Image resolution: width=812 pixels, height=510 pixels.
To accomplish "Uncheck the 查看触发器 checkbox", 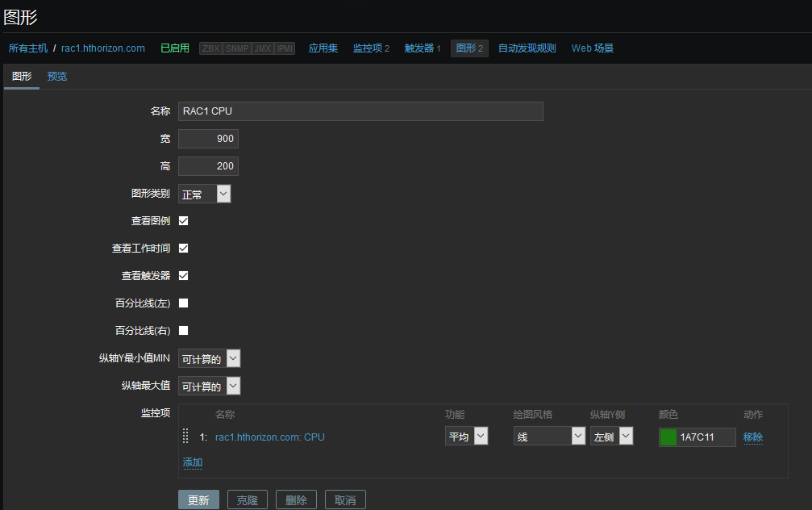I will tap(183, 276).
